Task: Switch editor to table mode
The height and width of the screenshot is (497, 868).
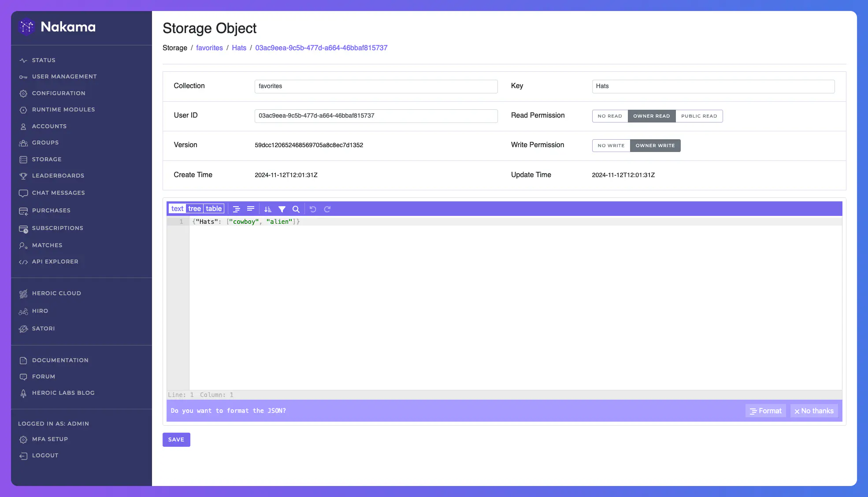Action: (x=214, y=209)
